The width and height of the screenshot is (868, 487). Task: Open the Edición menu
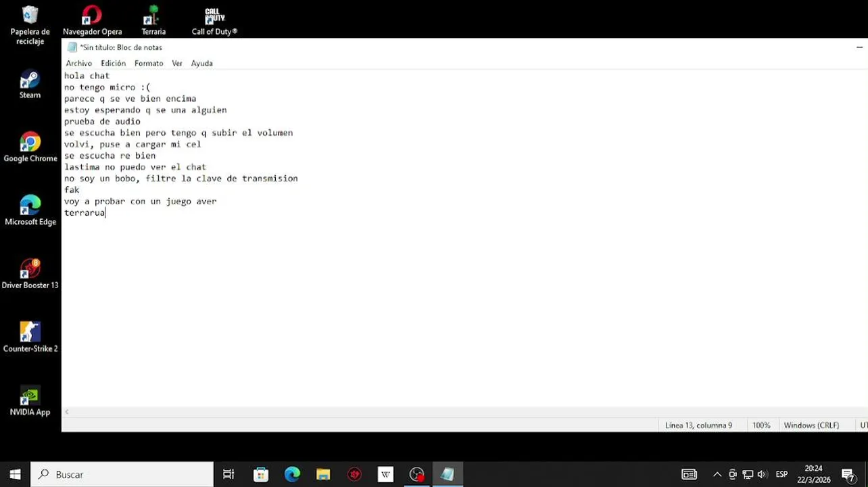[x=113, y=63]
